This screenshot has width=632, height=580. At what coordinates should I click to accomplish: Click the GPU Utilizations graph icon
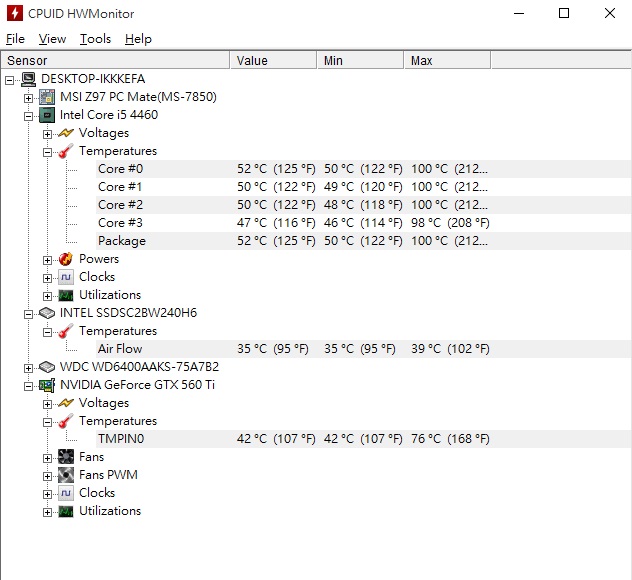tap(66, 511)
